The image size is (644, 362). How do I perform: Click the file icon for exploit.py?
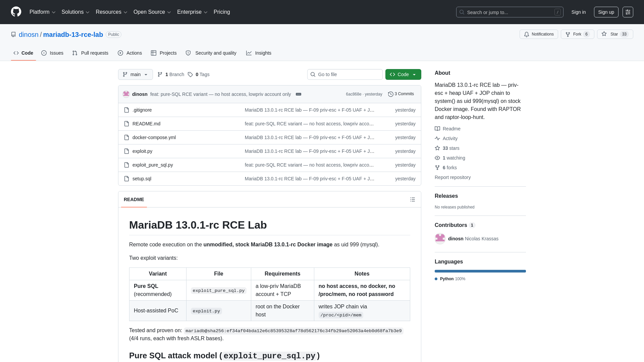pos(126,151)
